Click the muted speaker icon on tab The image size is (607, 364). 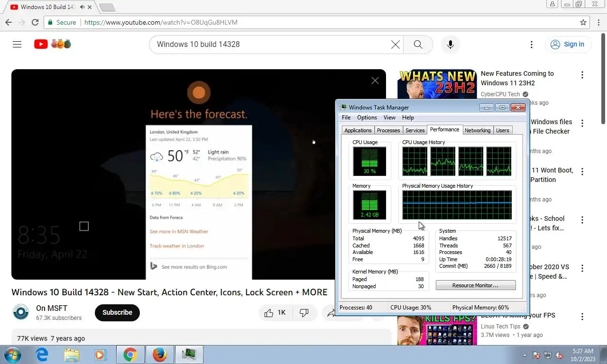[82, 7]
